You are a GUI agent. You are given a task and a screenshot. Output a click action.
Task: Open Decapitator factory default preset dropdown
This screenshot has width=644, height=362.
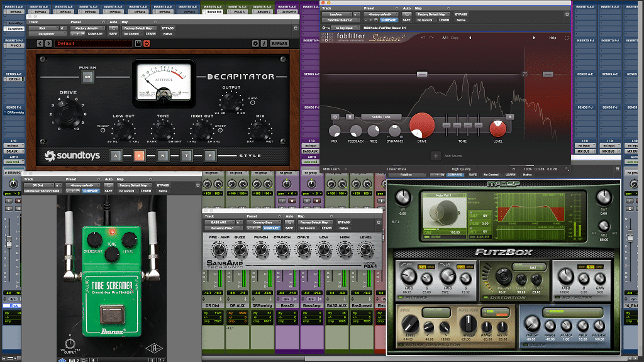[89, 28]
